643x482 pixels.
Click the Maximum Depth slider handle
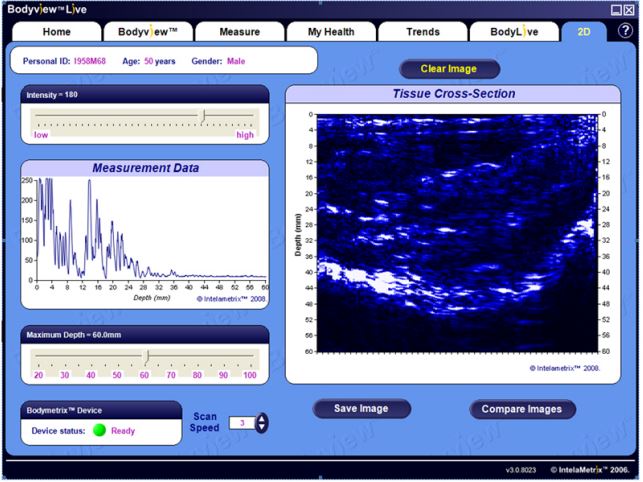click(146, 356)
